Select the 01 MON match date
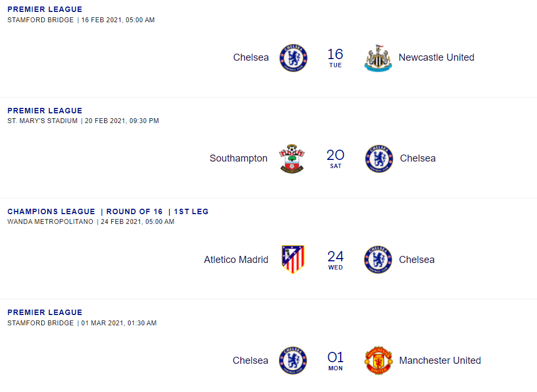Viewport: 537px width, 392px height. 335,361
